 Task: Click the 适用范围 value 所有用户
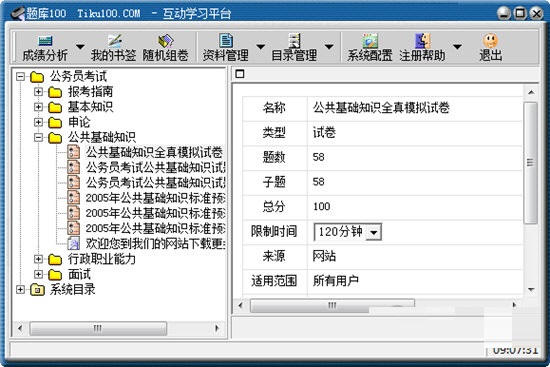point(335,281)
